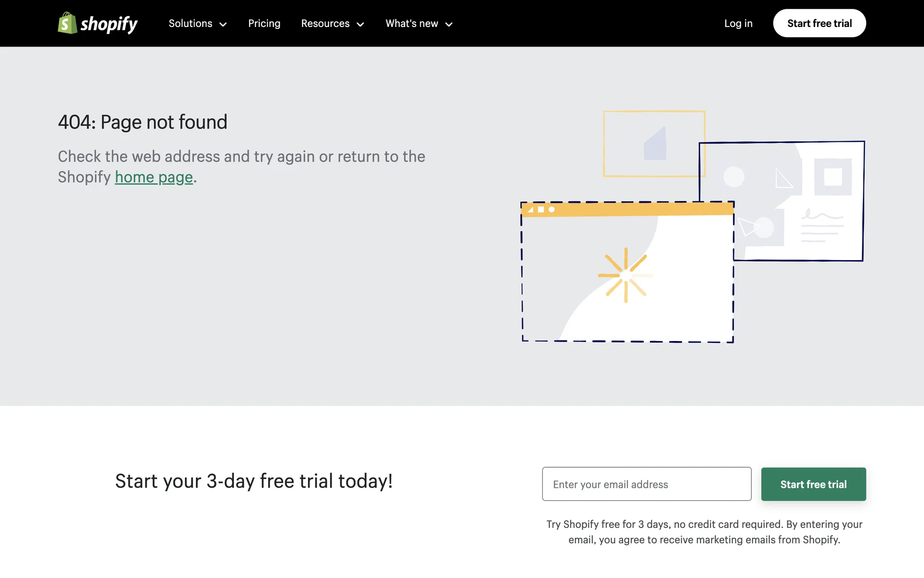Click the yellow browser bar in the illustration
Viewport: 924px width, 578px height.
[628, 209]
